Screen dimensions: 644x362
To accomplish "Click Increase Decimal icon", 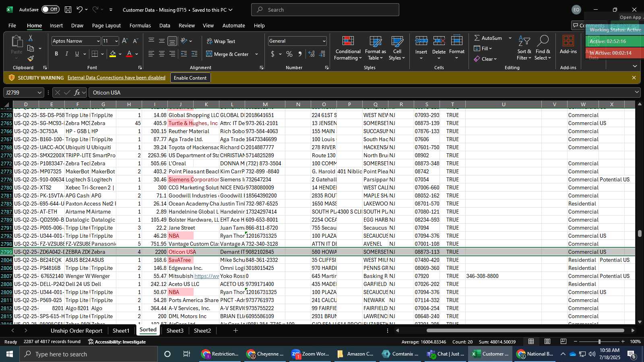I will tap(312, 54).
